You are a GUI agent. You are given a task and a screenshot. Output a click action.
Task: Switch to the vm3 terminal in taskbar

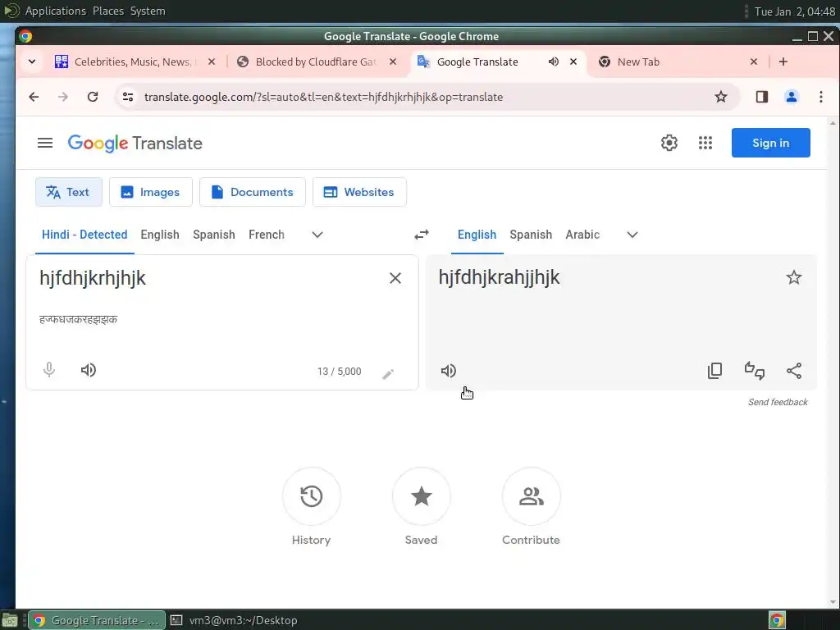point(234,620)
